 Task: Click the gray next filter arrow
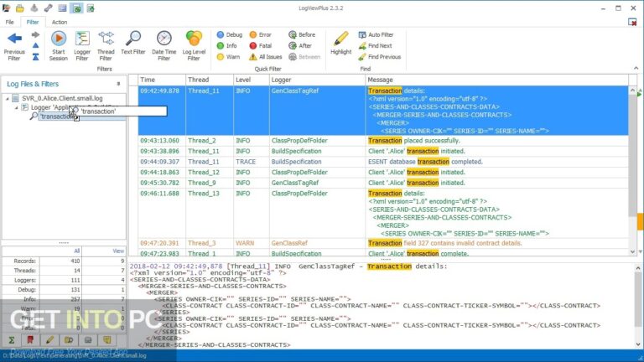(x=36, y=35)
